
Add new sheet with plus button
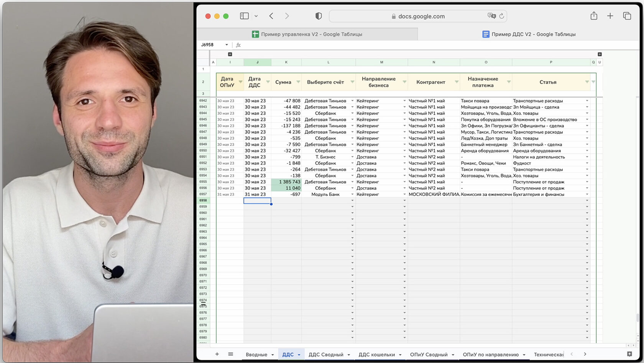pos(217,354)
